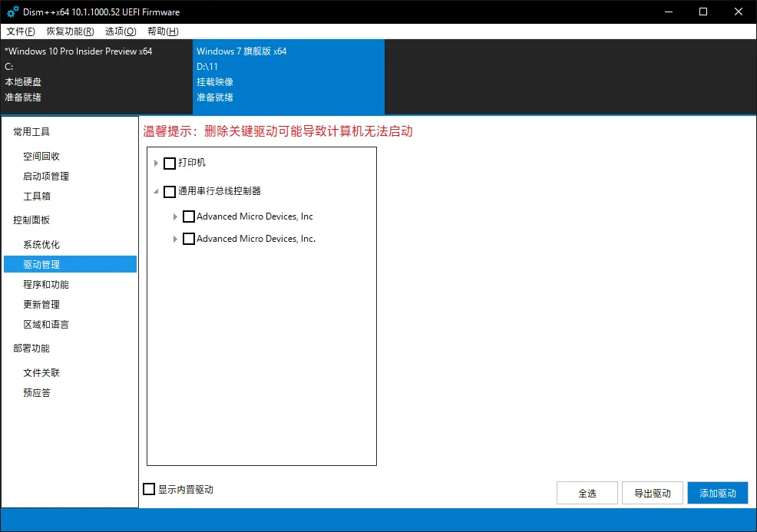Click the 导出驱动 button

click(x=653, y=493)
